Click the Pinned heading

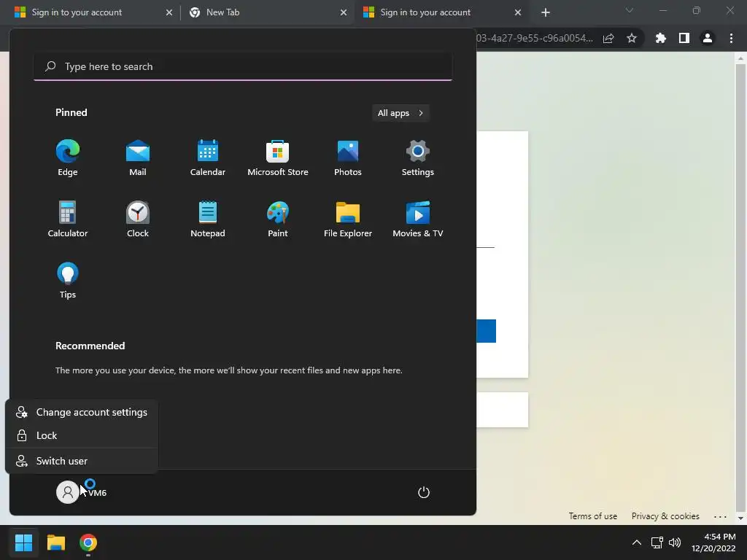point(71,112)
